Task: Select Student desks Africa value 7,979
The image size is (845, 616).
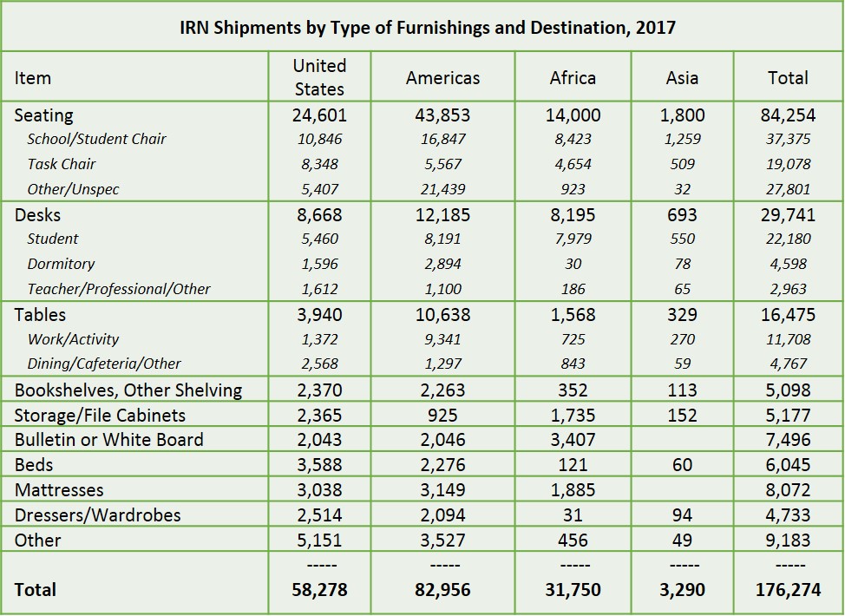Action: point(573,239)
